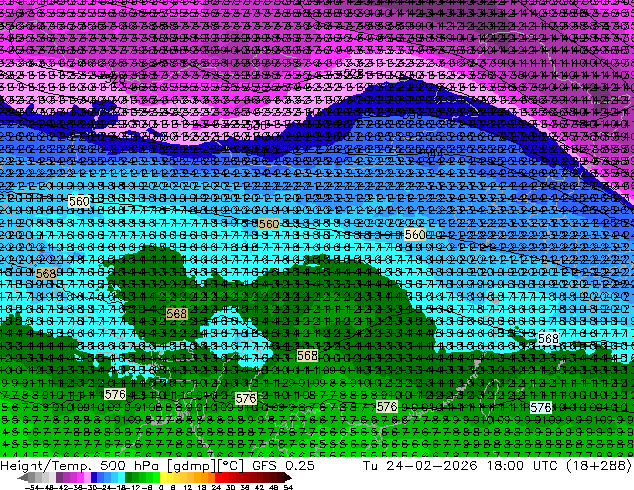Click the positive '30' legend scale value

click(230, 487)
